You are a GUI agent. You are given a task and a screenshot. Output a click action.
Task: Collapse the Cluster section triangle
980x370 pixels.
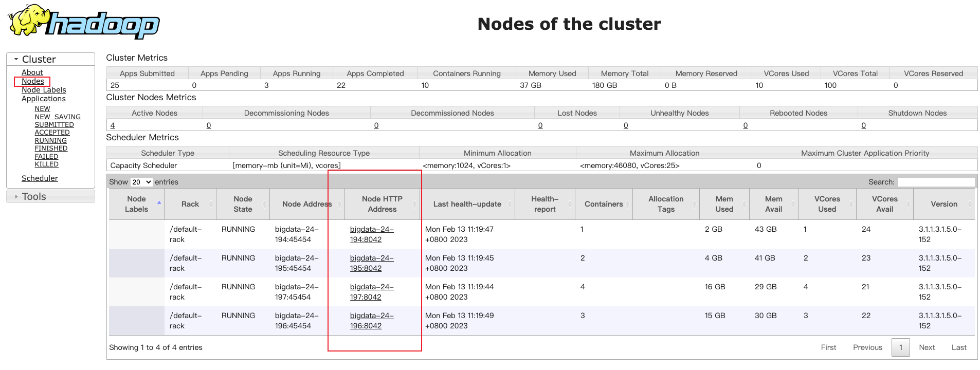pyautogui.click(x=16, y=59)
